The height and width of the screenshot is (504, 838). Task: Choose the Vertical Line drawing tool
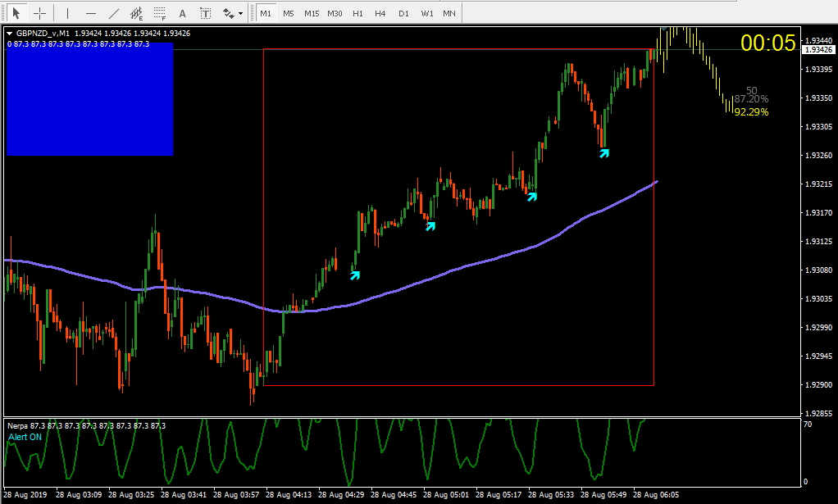tap(67, 13)
